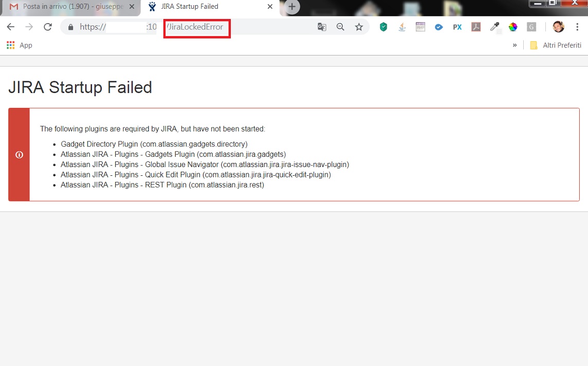Open the Adobe Acrobat PDF extension
The height and width of the screenshot is (366, 588).
tap(476, 27)
